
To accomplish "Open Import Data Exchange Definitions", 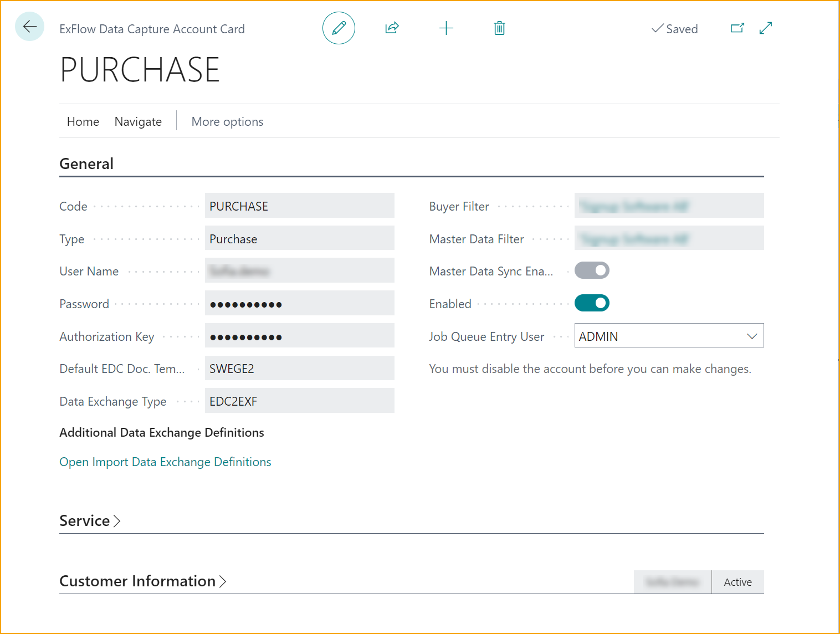I will pyautogui.click(x=165, y=462).
